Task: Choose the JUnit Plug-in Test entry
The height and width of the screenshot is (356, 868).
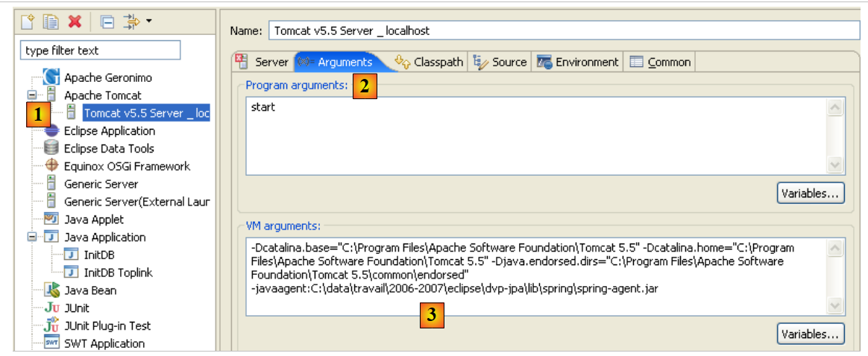Action: 107,325
